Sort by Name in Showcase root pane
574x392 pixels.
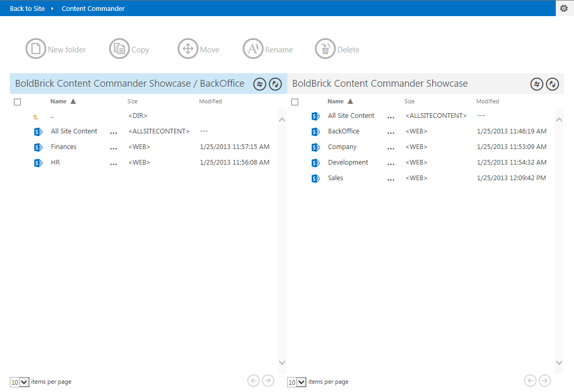point(336,101)
